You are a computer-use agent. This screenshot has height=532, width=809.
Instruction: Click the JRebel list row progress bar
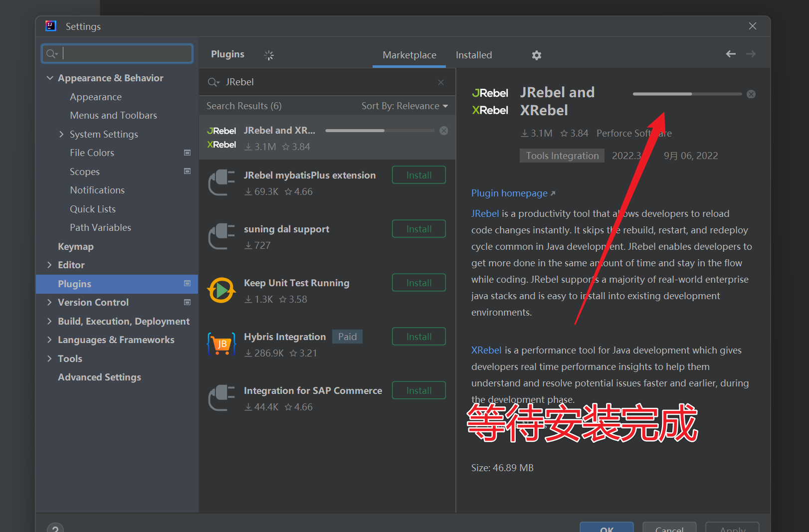point(380,131)
